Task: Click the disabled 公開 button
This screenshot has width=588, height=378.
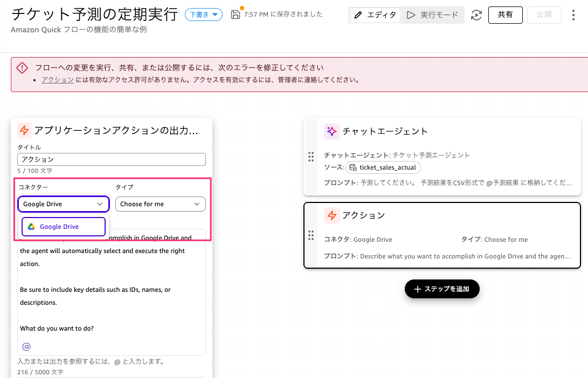Action: click(x=544, y=15)
